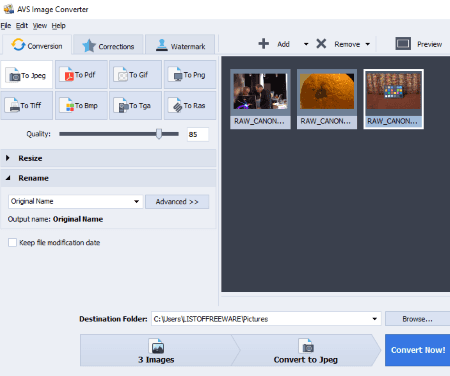Select the orange fruit RAW_CANON thumbnail
The width and height of the screenshot is (450, 376).
[x=327, y=99]
